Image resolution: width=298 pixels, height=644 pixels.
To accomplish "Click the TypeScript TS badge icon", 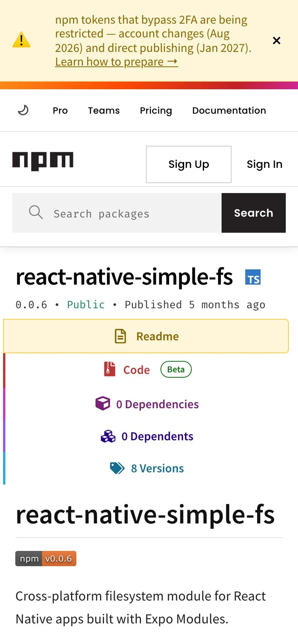I will point(253,277).
